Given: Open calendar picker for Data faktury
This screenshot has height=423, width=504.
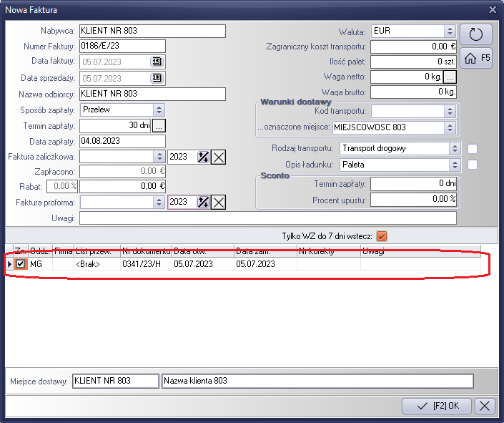Looking at the screenshot, I should pos(157,62).
